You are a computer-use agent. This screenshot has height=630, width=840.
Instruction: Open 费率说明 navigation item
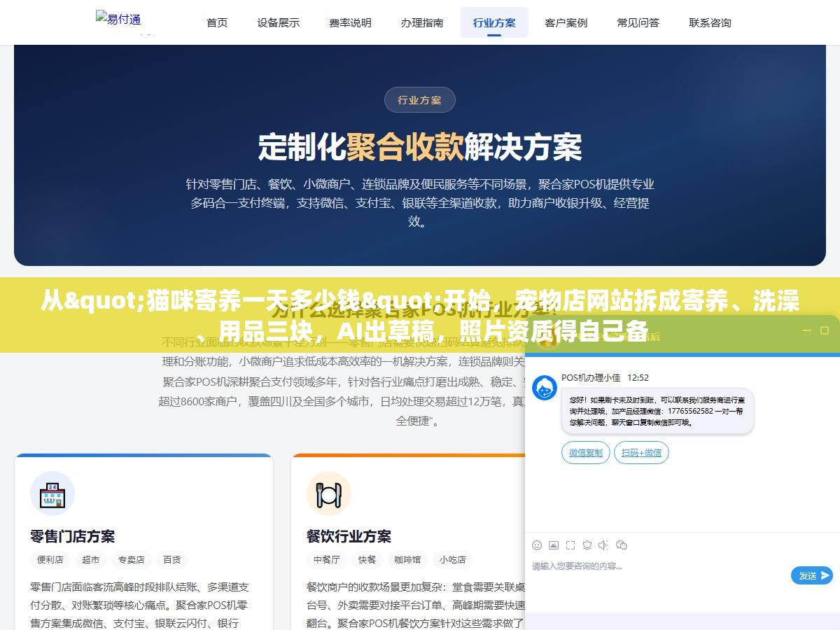click(351, 22)
